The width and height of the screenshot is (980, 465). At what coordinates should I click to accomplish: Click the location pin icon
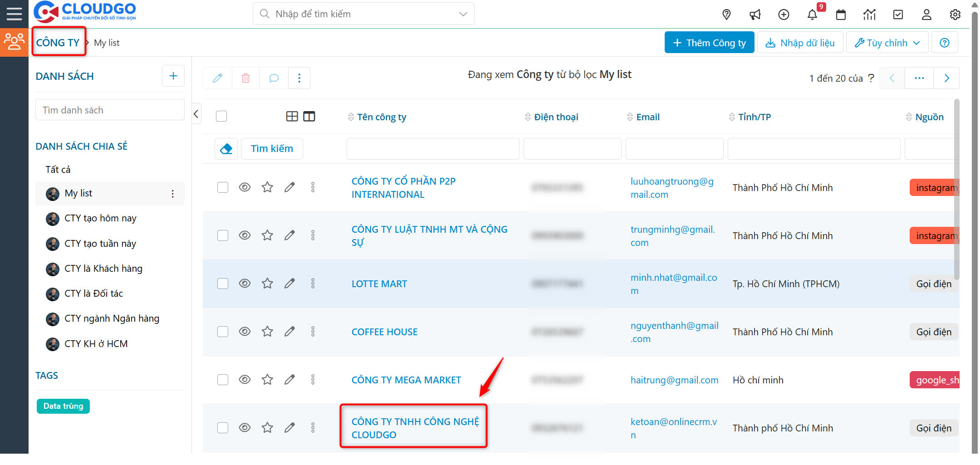click(726, 15)
